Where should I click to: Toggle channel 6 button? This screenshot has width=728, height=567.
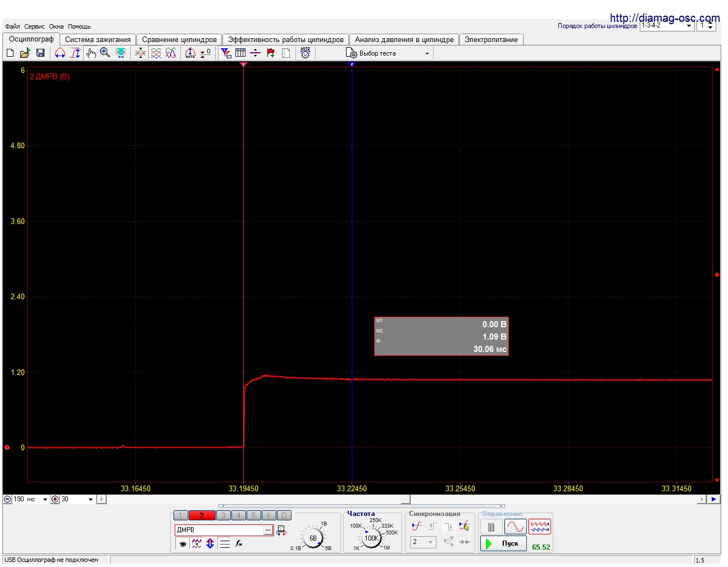tap(269, 515)
